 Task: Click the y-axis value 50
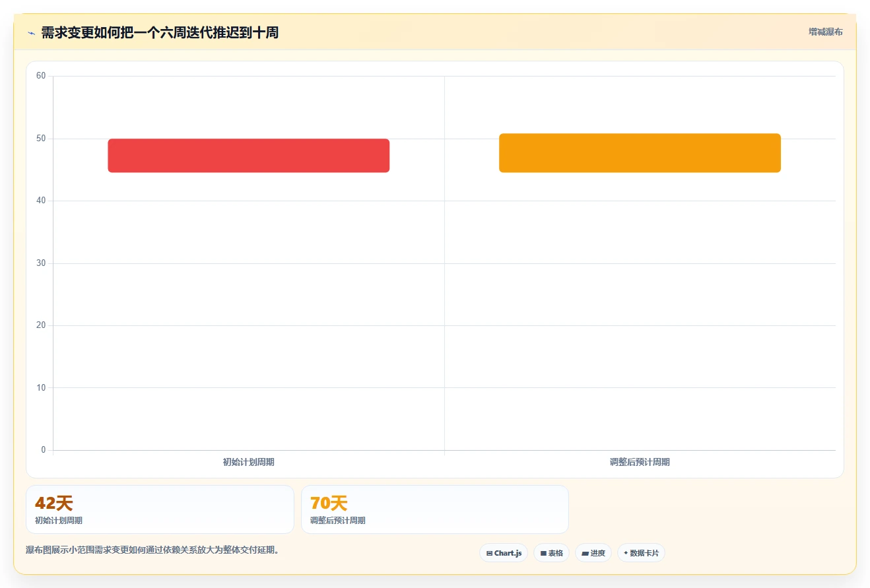point(41,139)
